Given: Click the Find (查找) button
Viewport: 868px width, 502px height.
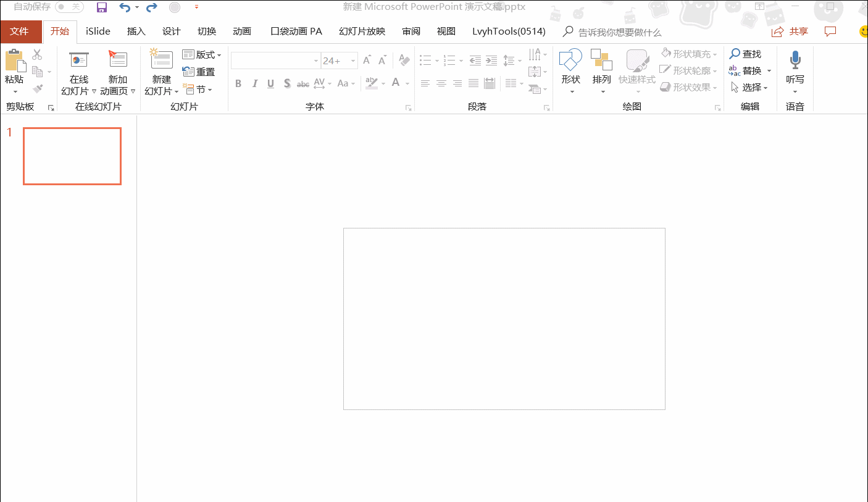Looking at the screenshot, I should (x=746, y=54).
